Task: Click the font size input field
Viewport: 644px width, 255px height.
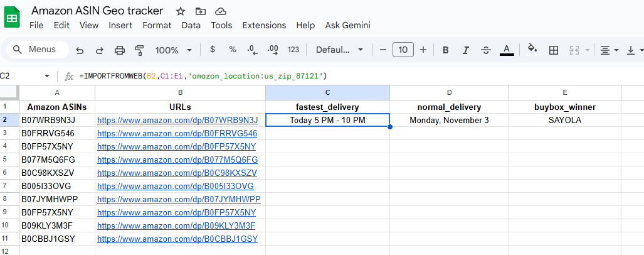Action: point(403,50)
